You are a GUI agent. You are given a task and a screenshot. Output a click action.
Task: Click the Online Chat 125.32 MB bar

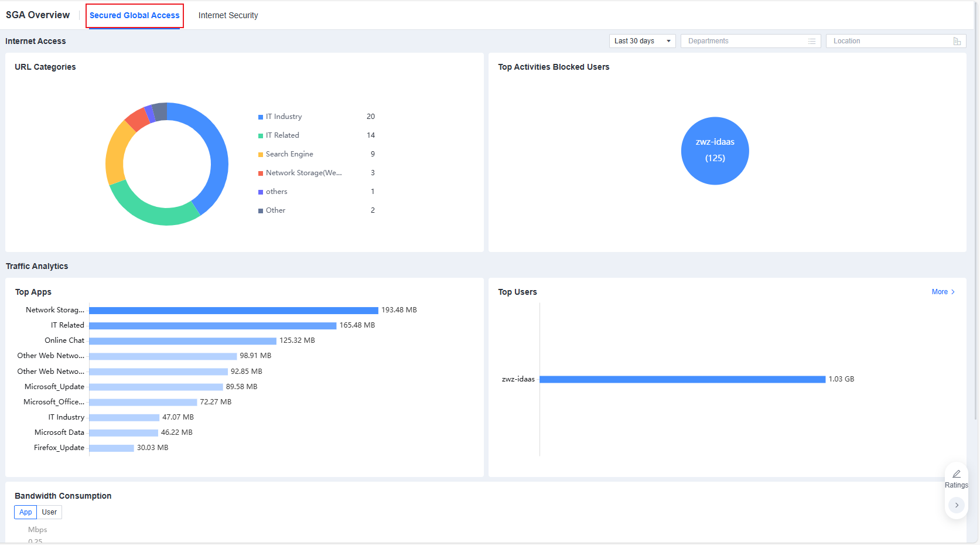coord(183,340)
